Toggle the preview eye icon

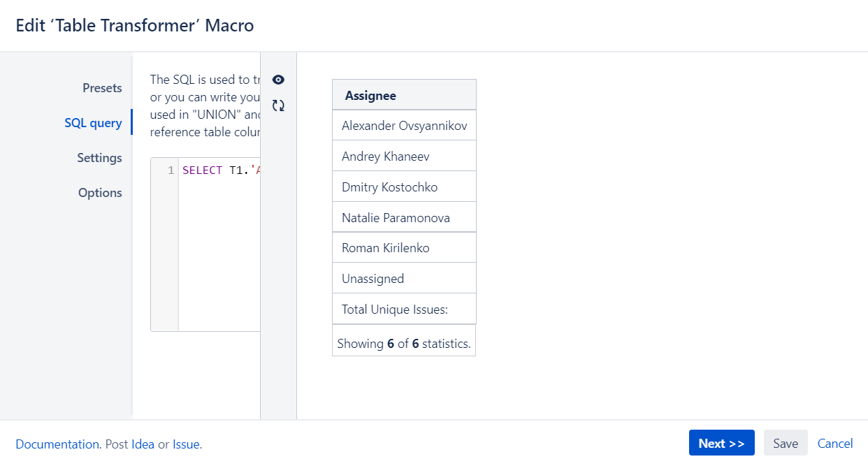(278, 80)
